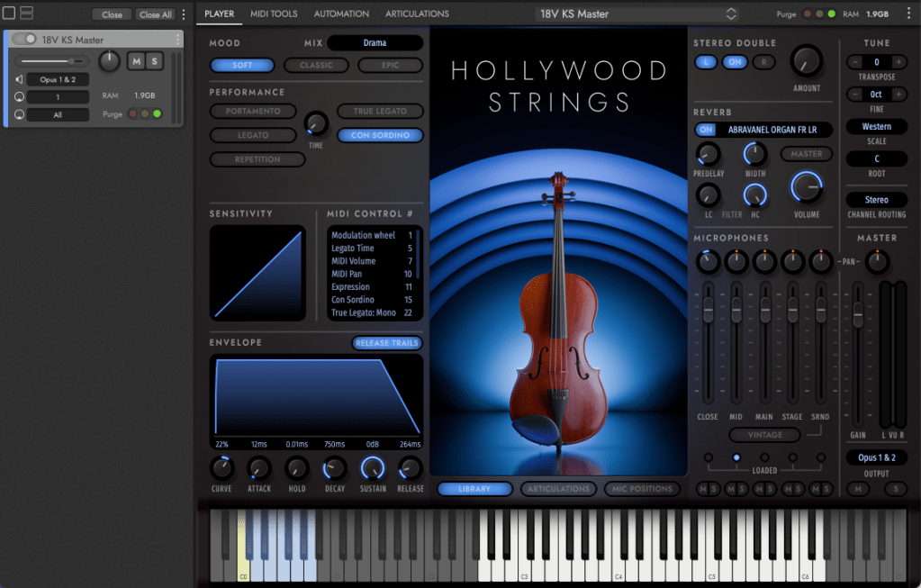Click the single-pane layout view icon

point(9,14)
